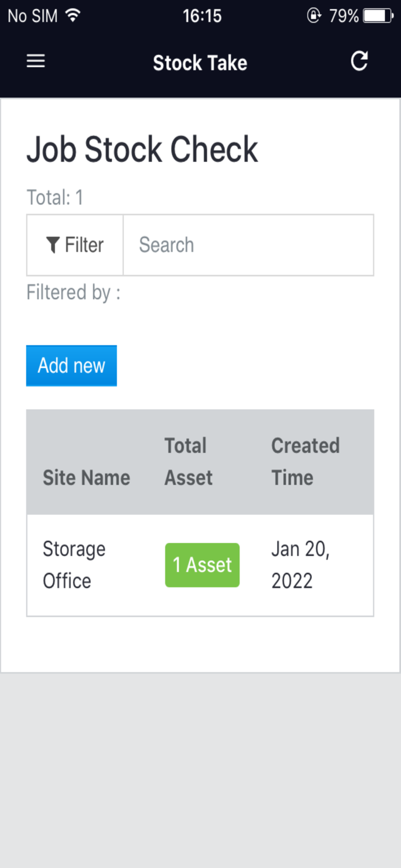Select the Stock Take title in header
Screen dimensions: 401x868
pos(200,62)
